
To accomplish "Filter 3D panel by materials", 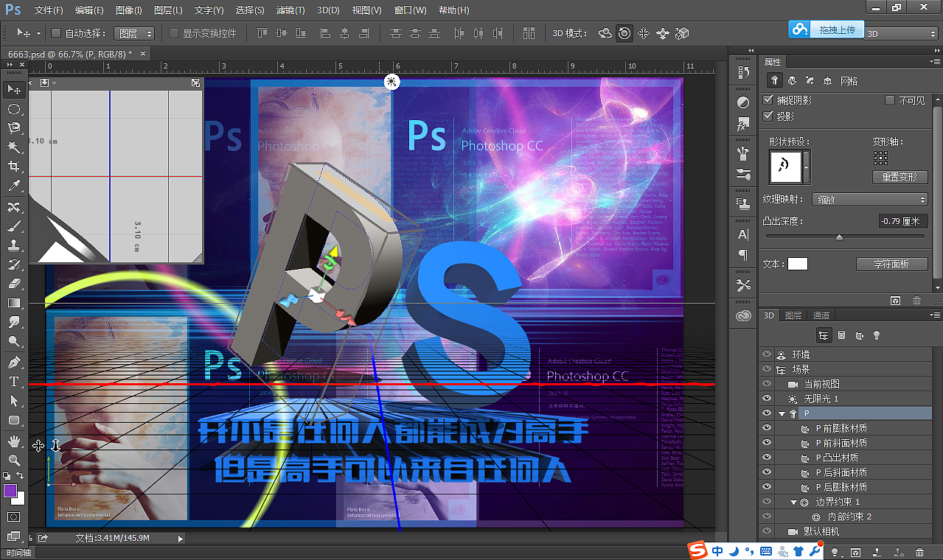I will pyautogui.click(x=860, y=335).
